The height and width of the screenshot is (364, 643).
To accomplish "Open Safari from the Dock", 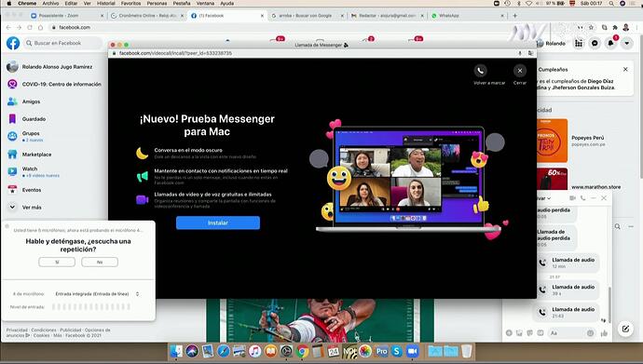I will pos(224,351).
